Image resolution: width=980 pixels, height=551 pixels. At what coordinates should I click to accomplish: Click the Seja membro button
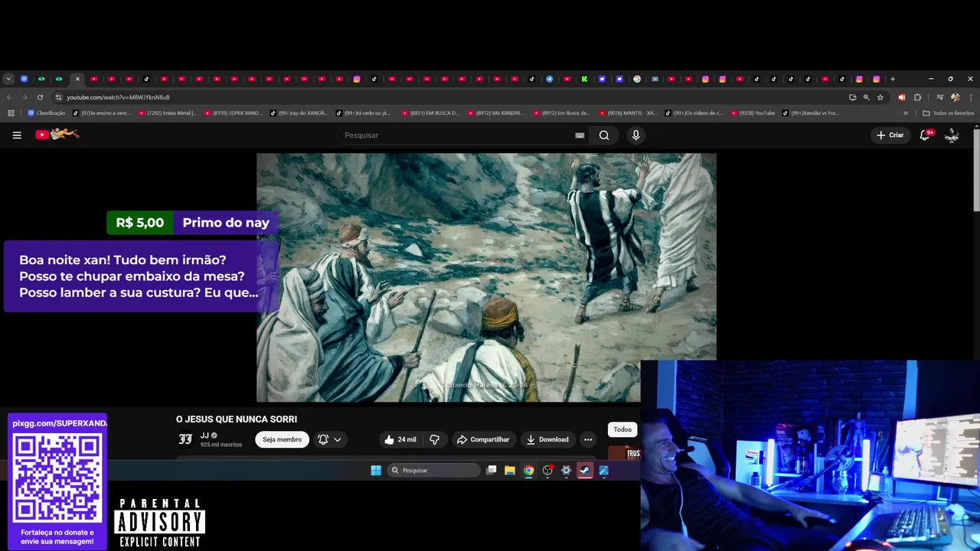point(283,439)
